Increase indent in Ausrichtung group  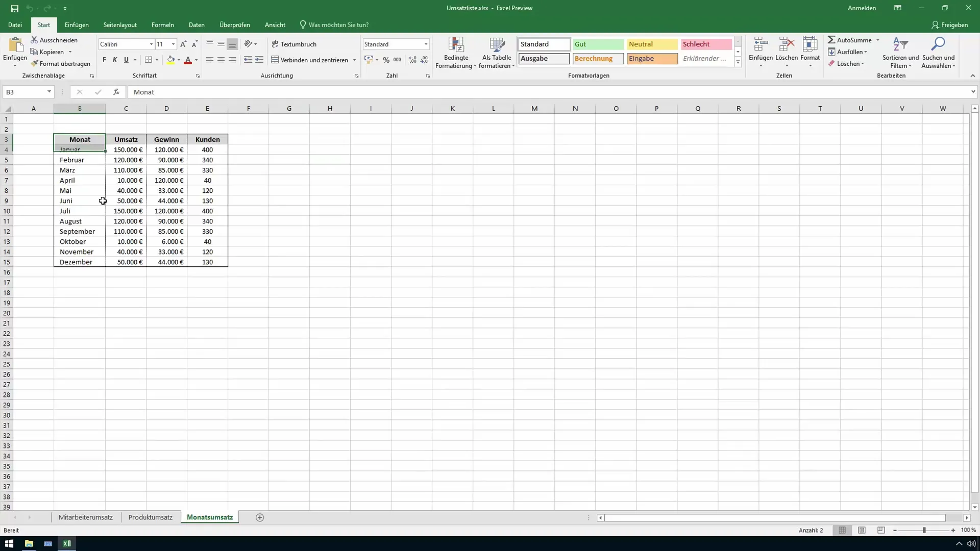click(x=259, y=60)
